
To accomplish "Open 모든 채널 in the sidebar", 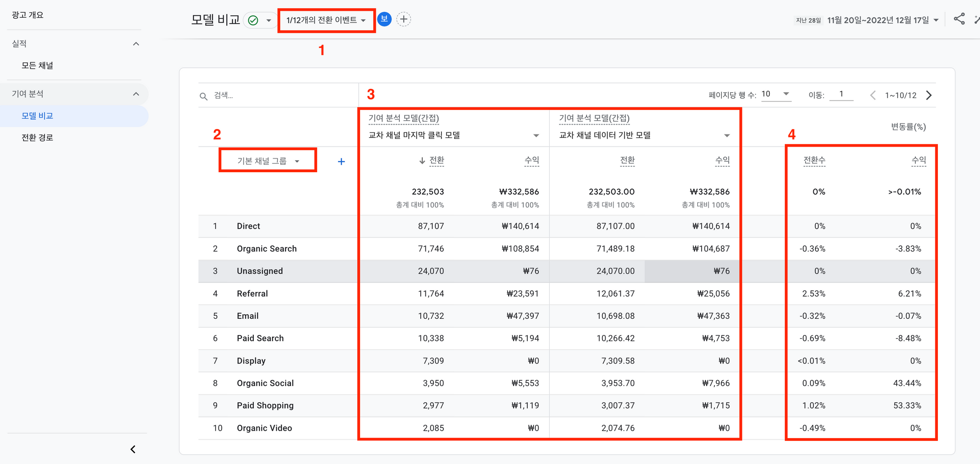I will click(x=37, y=65).
